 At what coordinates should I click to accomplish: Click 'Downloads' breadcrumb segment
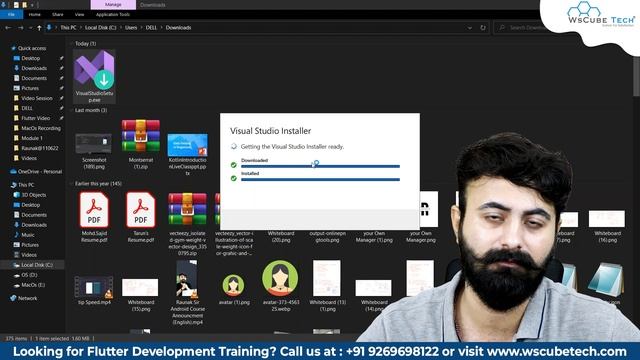[x=178, y=28]
